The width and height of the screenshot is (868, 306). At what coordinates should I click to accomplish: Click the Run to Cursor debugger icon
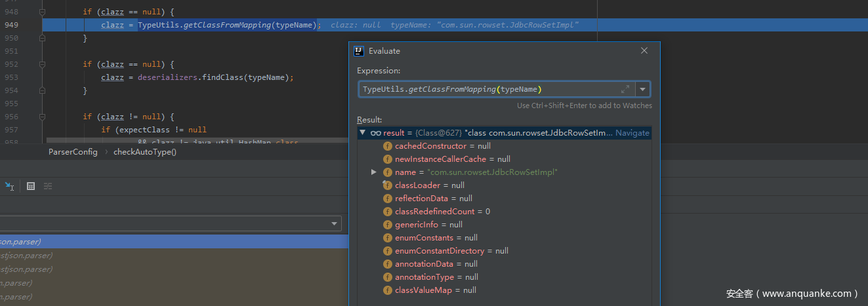pos(9,186)
